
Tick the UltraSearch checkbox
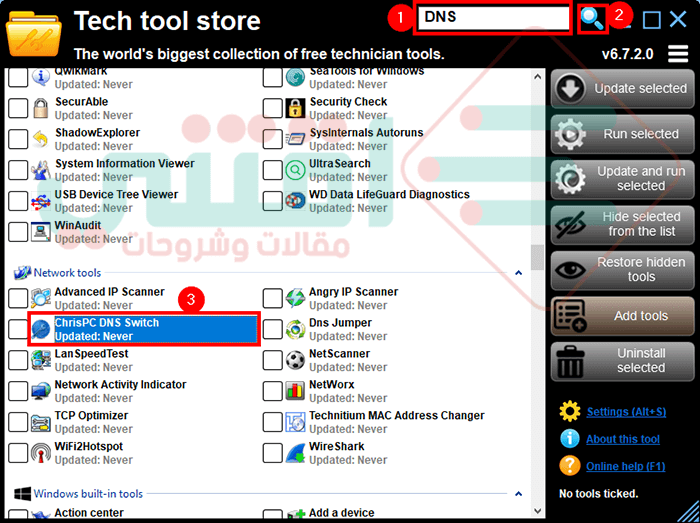[272, 170]
